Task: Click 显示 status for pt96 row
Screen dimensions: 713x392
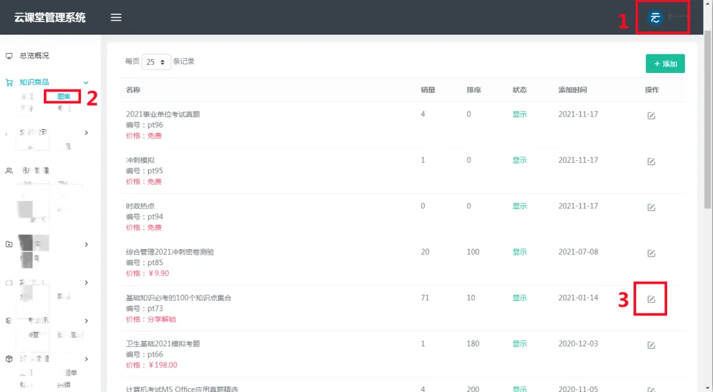Action: pos(520,114)
